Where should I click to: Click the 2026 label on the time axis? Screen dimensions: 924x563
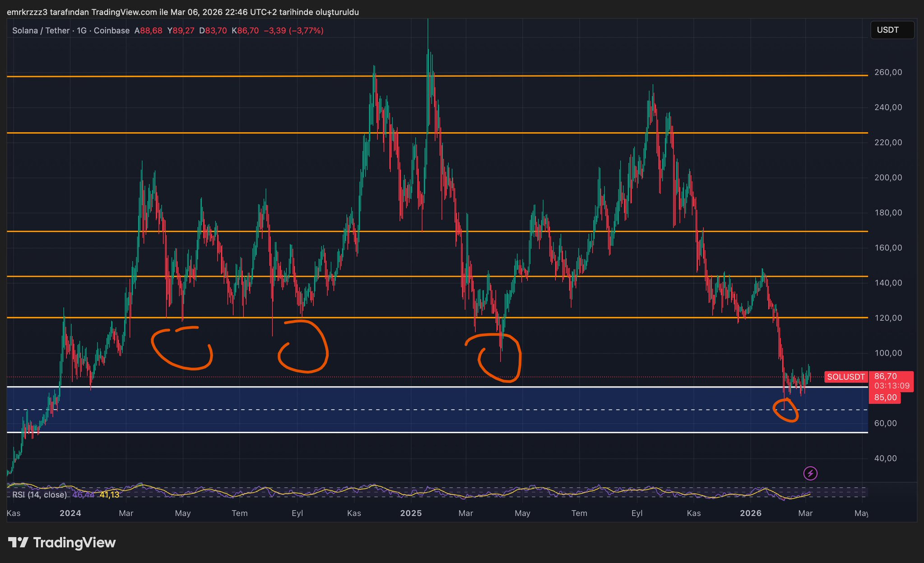[751, 513]
